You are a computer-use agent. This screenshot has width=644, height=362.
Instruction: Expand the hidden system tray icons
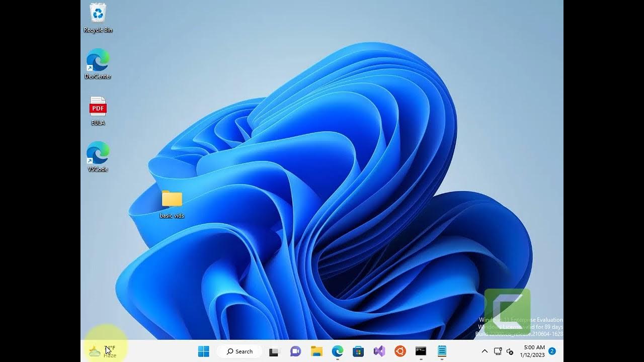pyautogui.click(x=485, y=351)
